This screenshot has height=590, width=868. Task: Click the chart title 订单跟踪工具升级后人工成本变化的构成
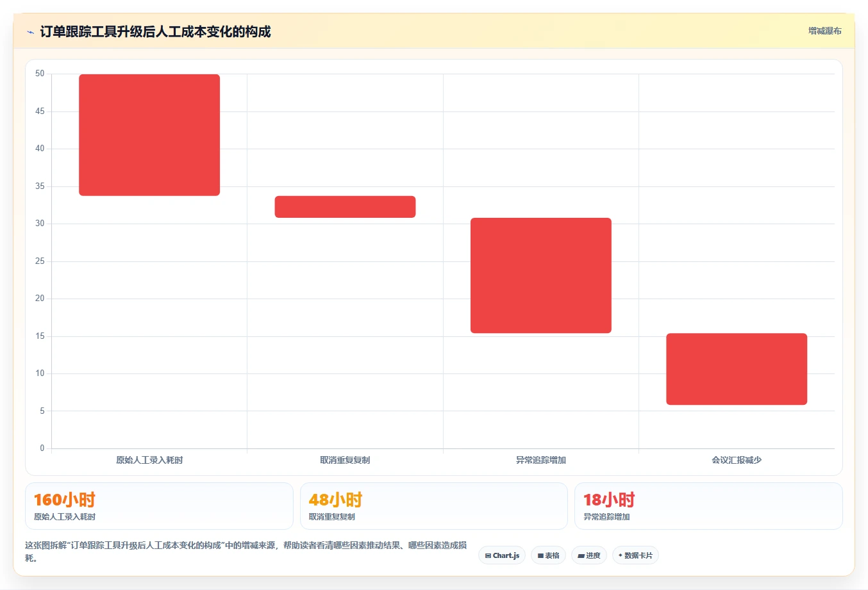[x=155, y=31]
